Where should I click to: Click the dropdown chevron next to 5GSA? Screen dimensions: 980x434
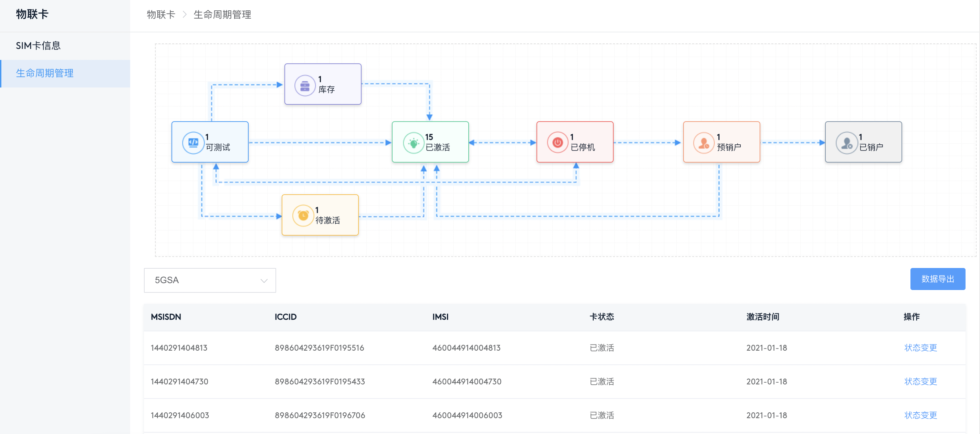(264, 281)
